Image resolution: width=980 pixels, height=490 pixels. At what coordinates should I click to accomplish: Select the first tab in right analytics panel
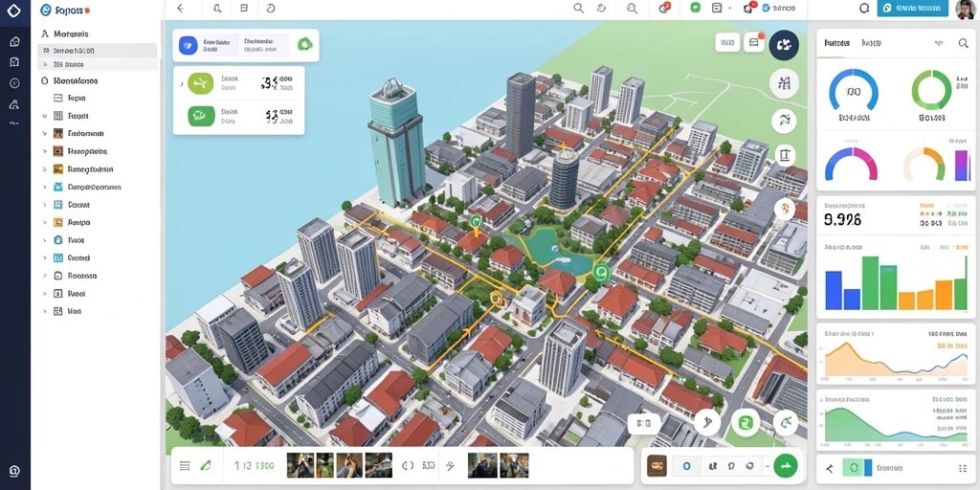point(836,43)
